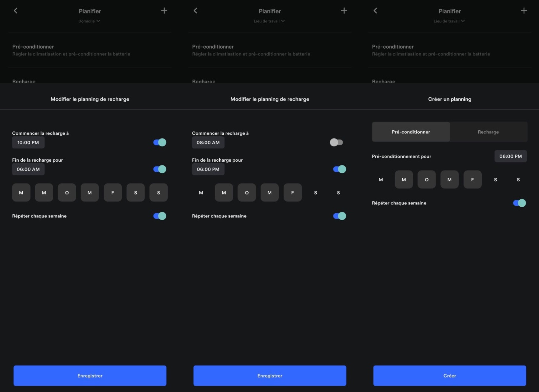Switch to the Recharge tab in Créer un planning
Screen dimensions: 539x392
pyautogui.click(x=488, y=132)
